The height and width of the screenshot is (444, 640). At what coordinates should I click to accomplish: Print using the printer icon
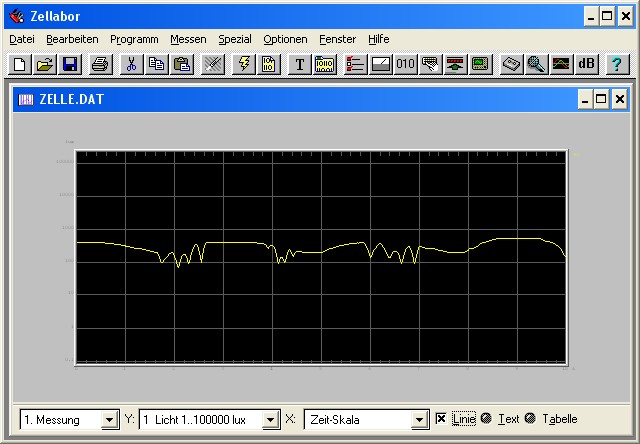click(100, 64)
